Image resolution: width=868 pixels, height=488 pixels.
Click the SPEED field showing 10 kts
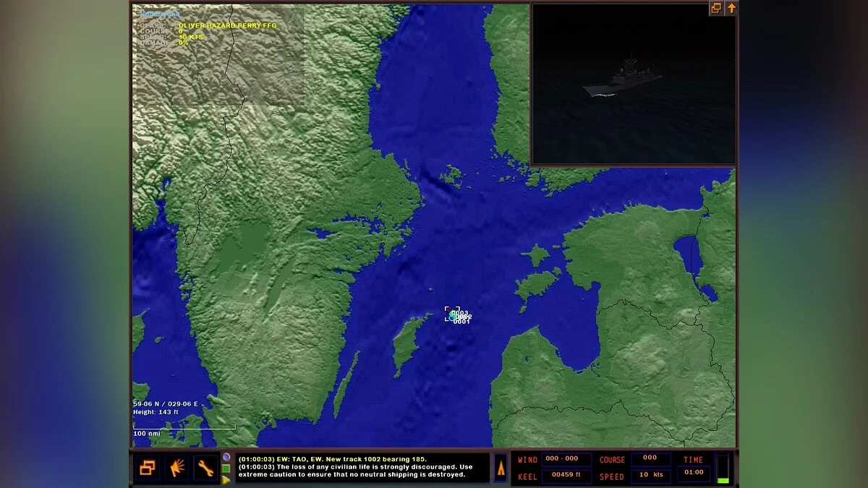[x=650, y=476]
